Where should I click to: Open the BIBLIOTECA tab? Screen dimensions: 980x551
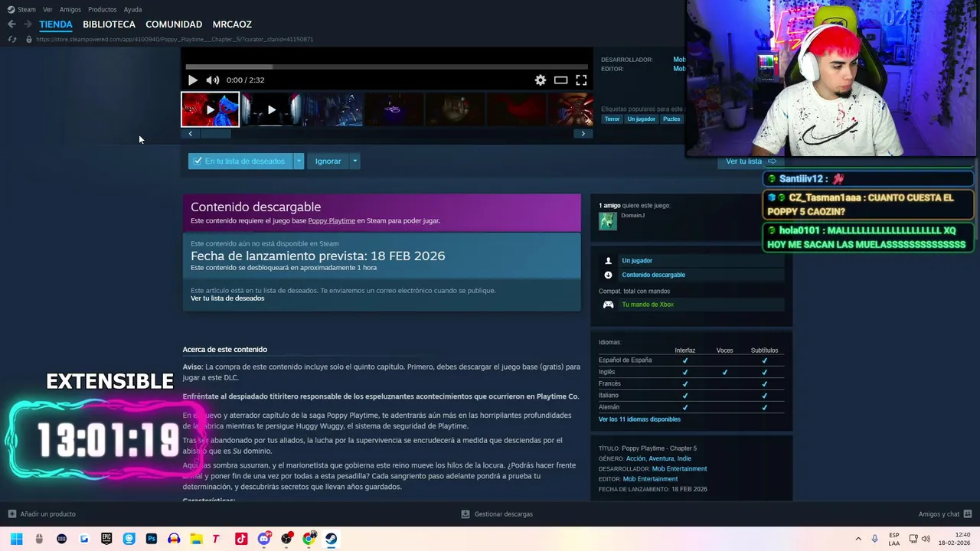(109, 24)
